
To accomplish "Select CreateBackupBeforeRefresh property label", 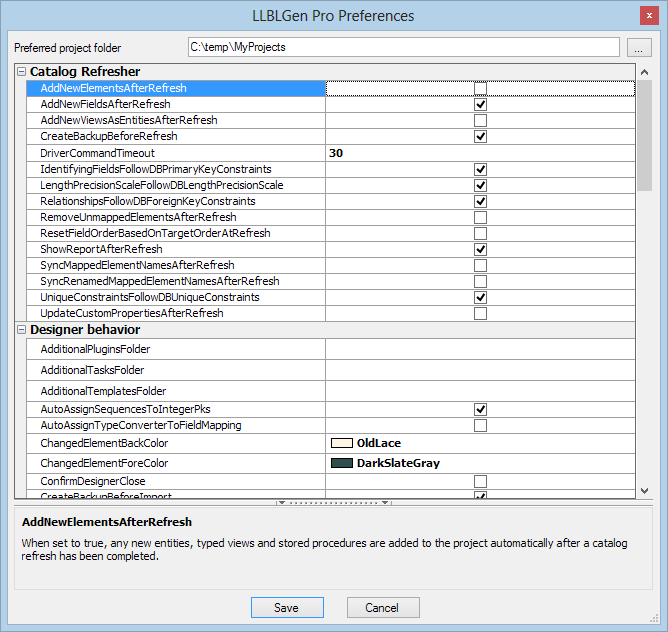I will (x=109, y=136).
